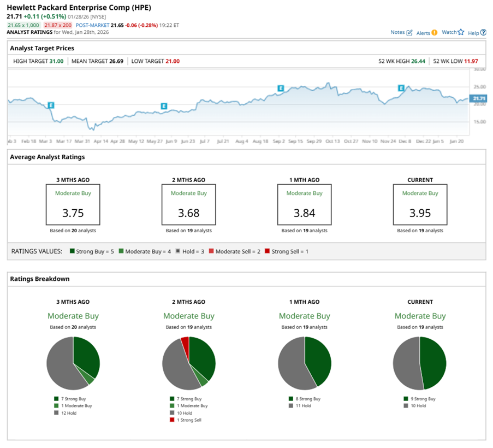This screenshot has height=448, width=493.
Task: Click the green bid price 21.65 x 1,000
Action: click(x=23, y=26)
